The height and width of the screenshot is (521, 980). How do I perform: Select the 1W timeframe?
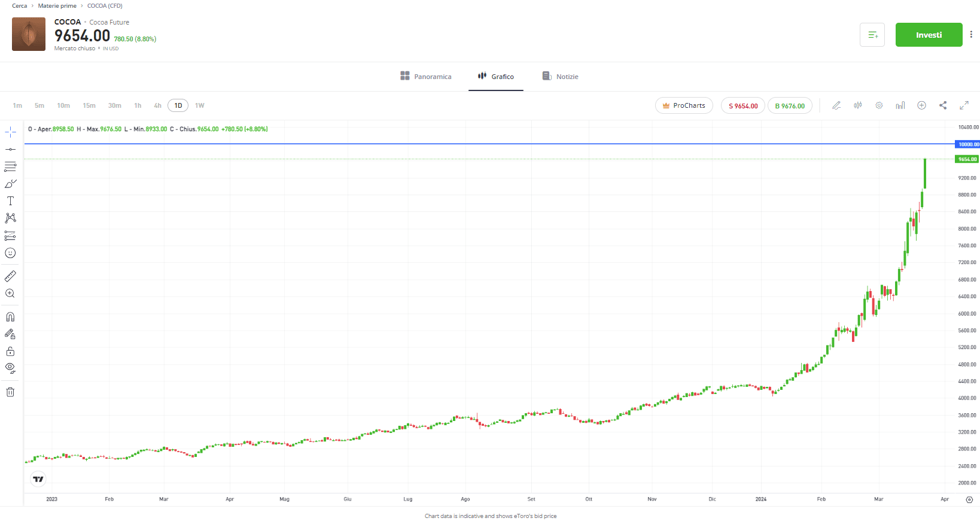tap(200, 105)
